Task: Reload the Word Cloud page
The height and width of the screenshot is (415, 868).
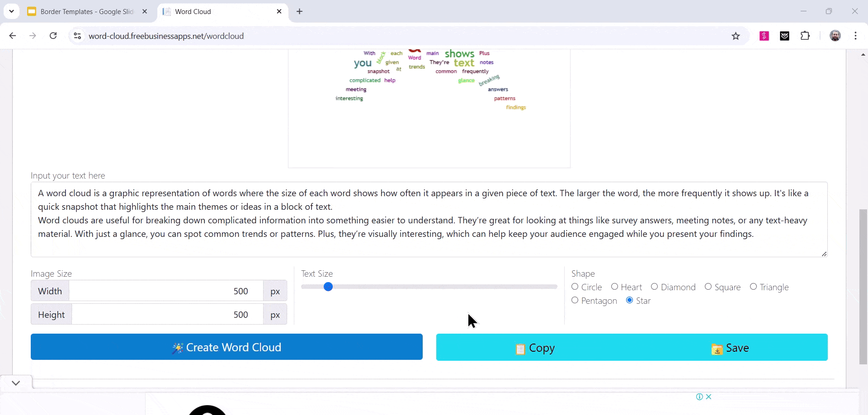Action: pyautogui.click(x=53, y=36)
